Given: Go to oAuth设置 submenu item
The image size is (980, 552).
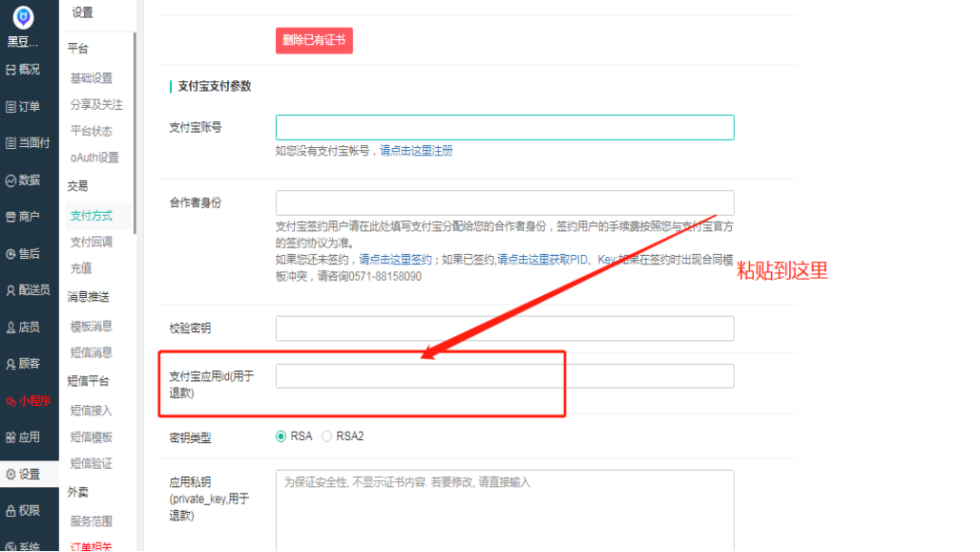Looking at the screenshot, I should [x=94, y=158].
